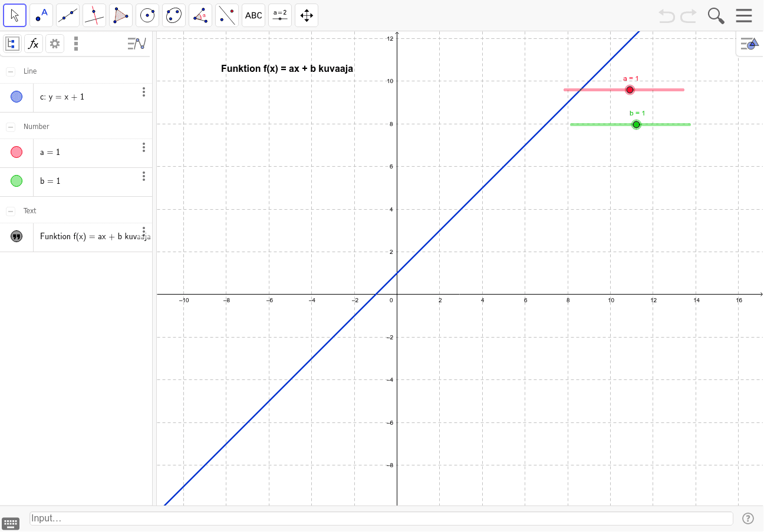Collapse the Line group
764x532 pixels.
pos(11,71)
